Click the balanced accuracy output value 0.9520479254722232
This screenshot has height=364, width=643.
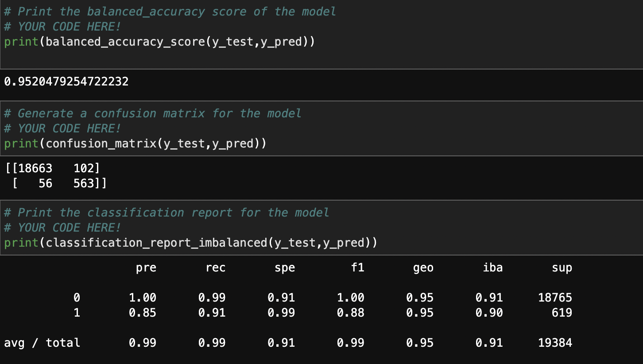point(66,81)
